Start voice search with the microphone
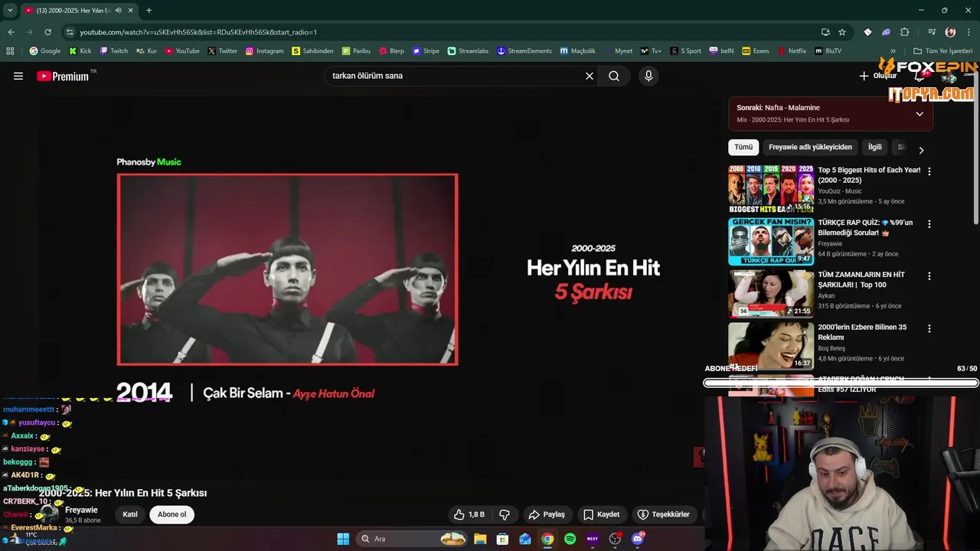Image resolution: width=980 pixels, height=551 pixels. pos(648,76)
